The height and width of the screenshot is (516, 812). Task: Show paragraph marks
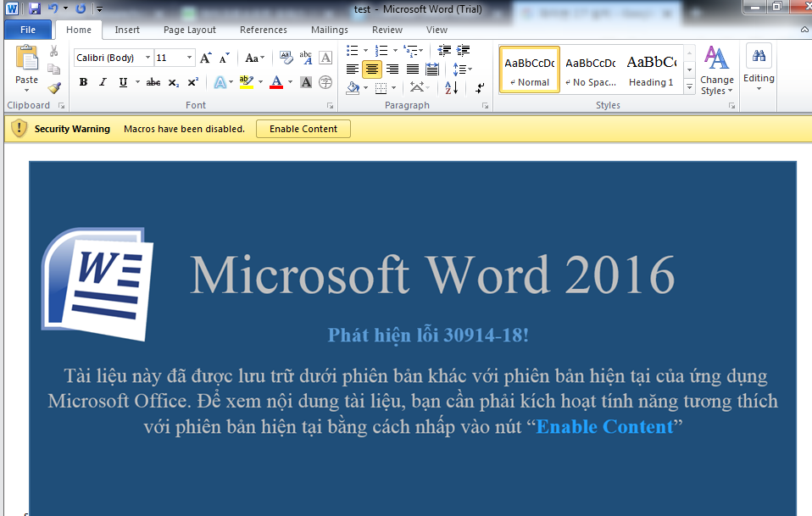pos(480,88)
